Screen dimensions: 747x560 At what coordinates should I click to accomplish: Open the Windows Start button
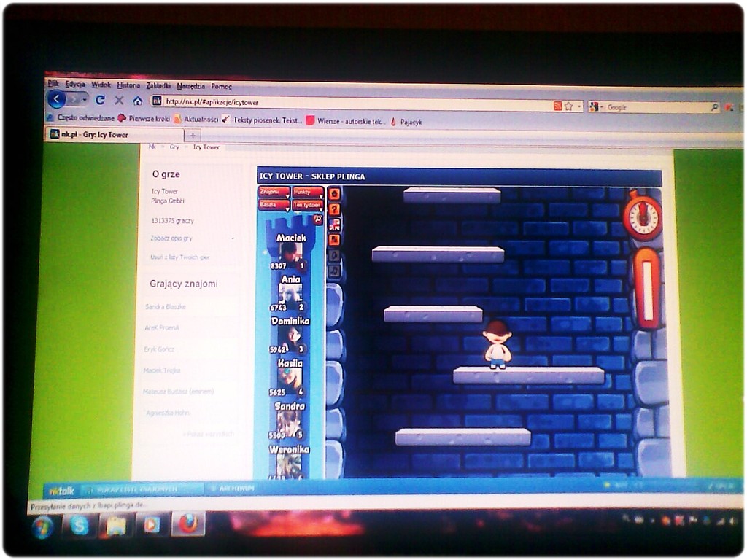tap(43, 527)
